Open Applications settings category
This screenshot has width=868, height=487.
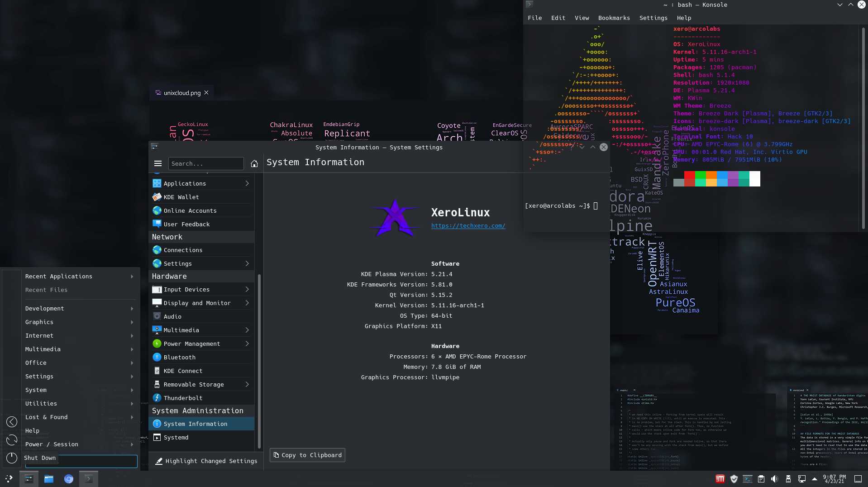(201, 183)
